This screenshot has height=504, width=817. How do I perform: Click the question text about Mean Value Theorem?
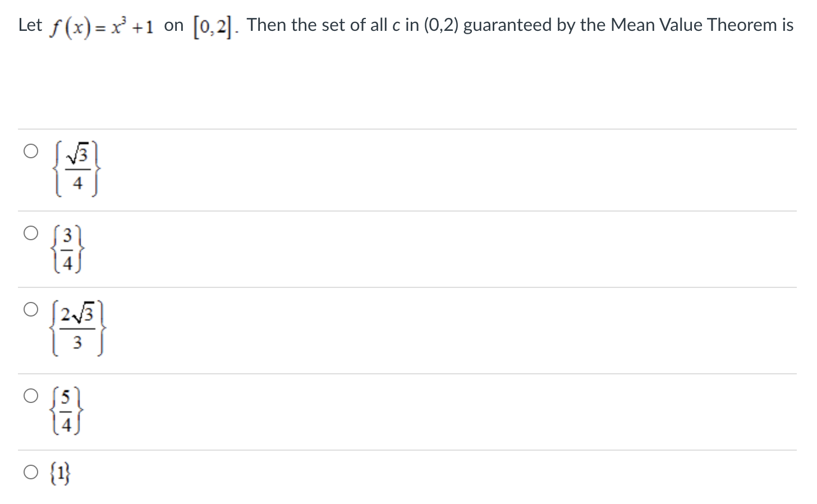click(x=393, y=24)
